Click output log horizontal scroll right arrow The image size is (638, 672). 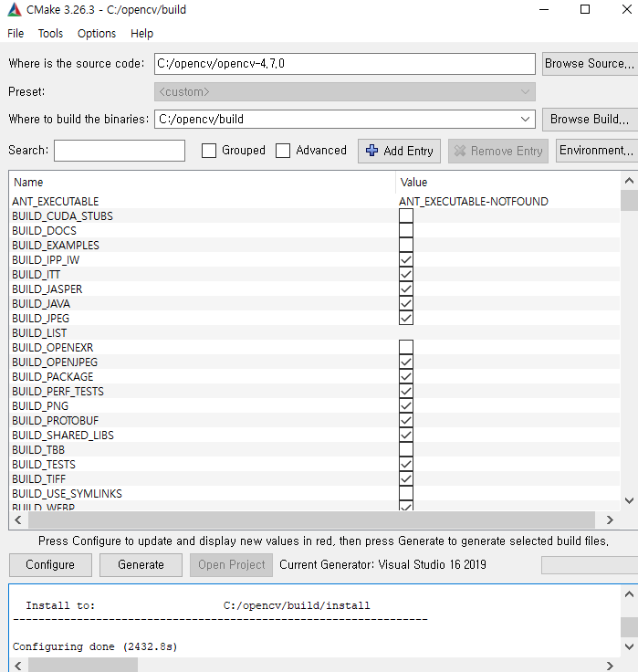610,665
